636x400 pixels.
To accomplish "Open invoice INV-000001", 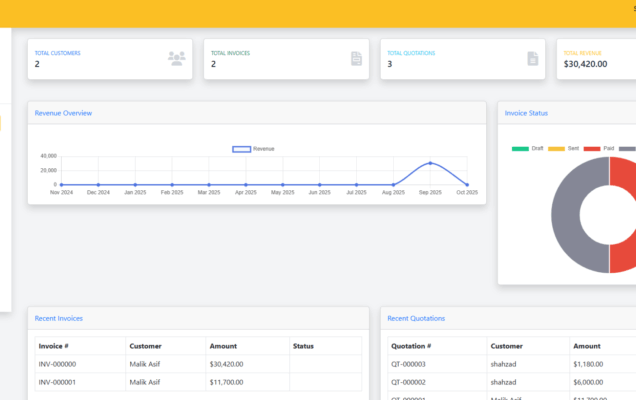I will tap(58, 382).
